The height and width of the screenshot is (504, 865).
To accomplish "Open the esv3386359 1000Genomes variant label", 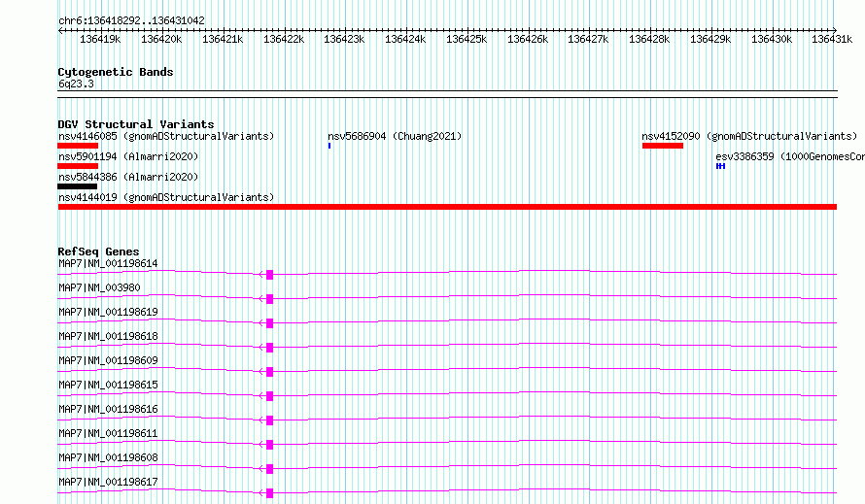I will (x=790, y=156).
